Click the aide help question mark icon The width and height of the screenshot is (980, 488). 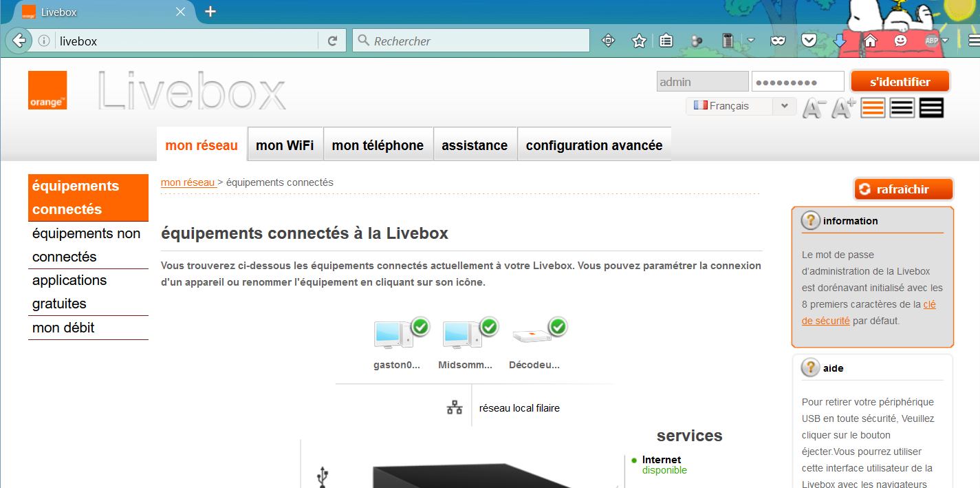[x=809, y=368]
